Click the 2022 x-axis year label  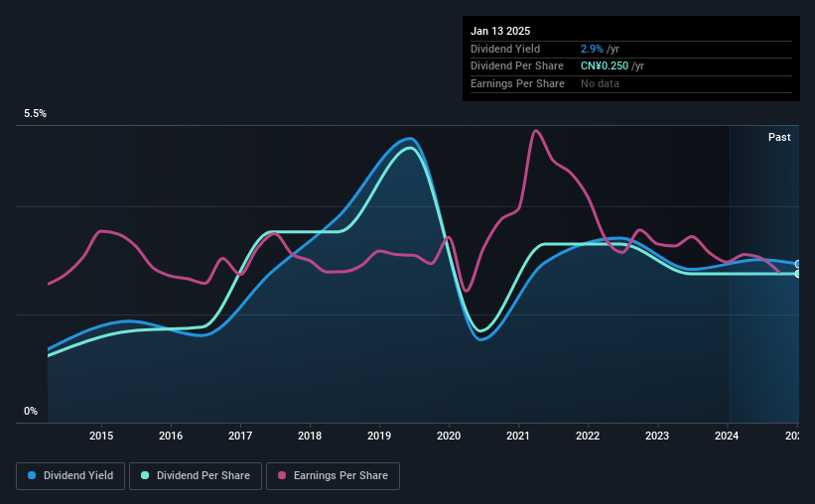tap(588, 436)
